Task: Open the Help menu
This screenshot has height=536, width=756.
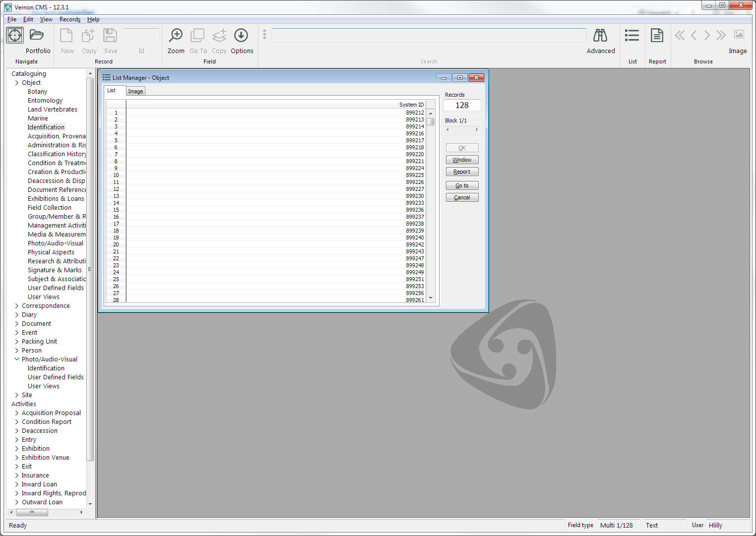Action: (93, 19)
